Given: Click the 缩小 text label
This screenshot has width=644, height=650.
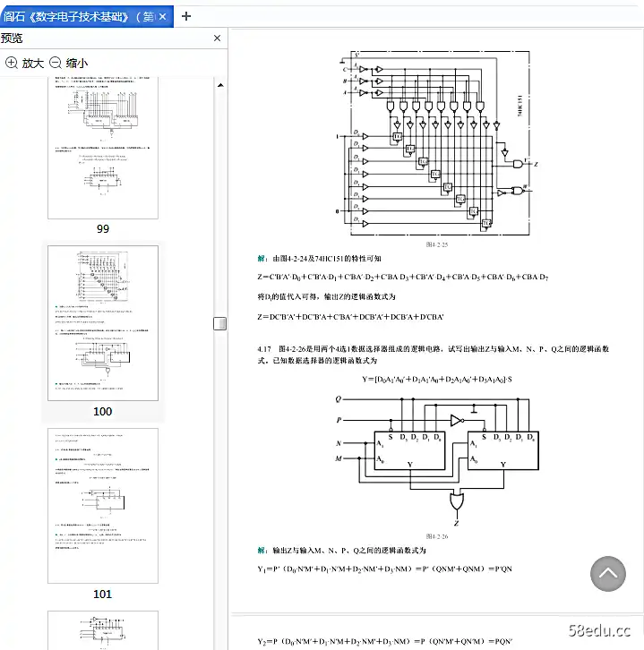Looking at the screenshot, I should click(x=77, y=64).
